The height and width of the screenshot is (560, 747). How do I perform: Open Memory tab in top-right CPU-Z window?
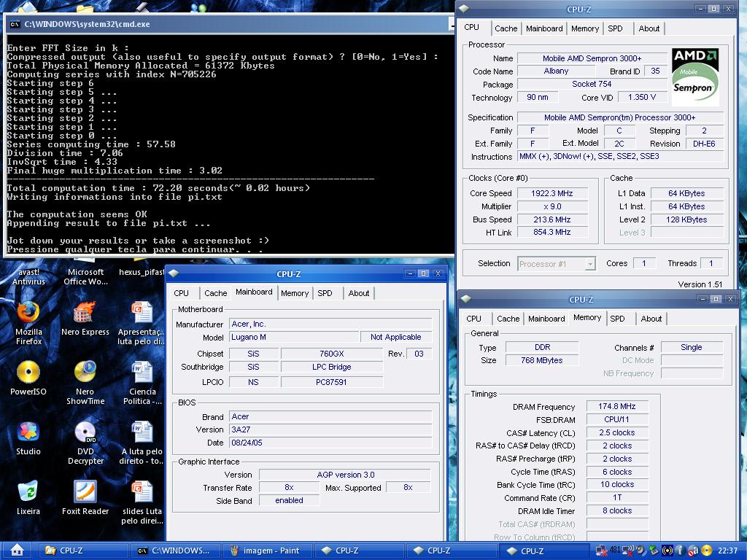point(584,28)
